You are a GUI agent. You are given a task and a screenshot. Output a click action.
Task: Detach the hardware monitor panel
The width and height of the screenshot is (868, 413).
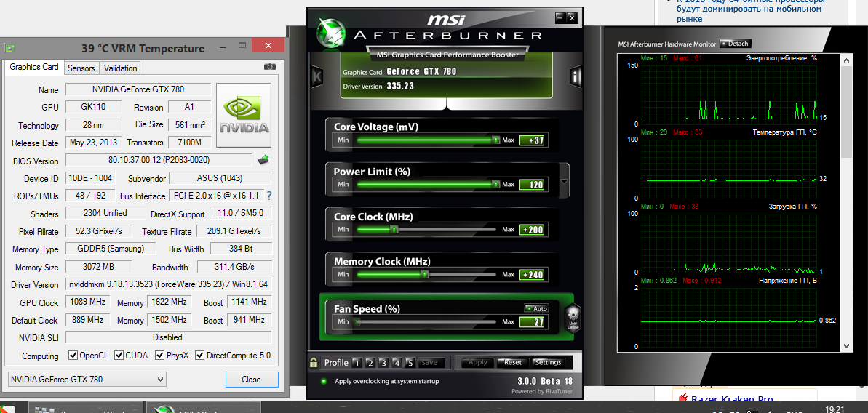pyautogui.click(x=735, y=44)
